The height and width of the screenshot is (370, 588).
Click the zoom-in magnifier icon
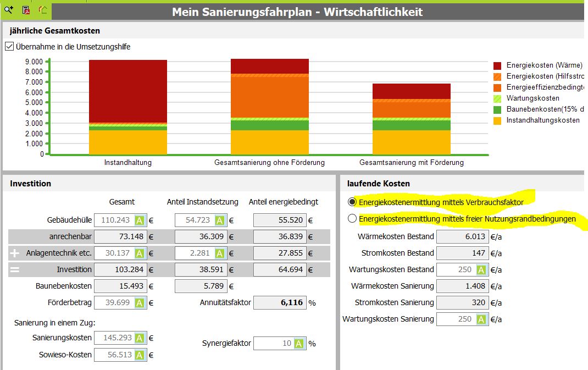point(8,10)
